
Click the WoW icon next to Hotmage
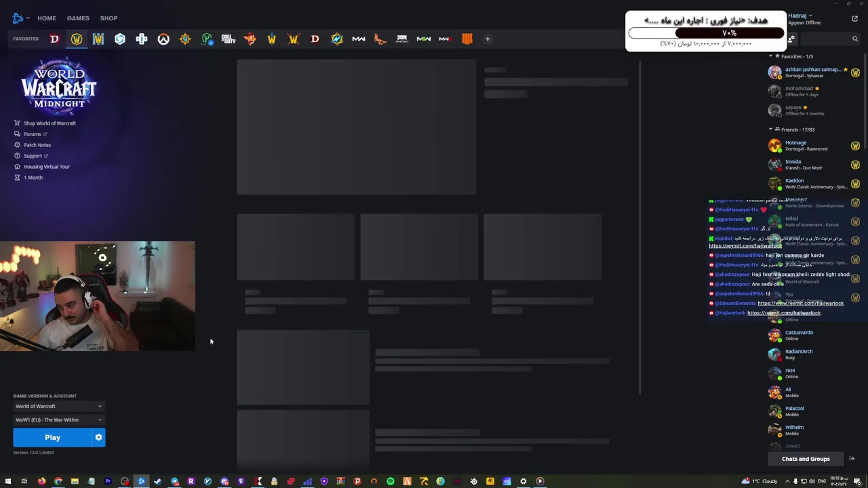click(x=855, y=146)
